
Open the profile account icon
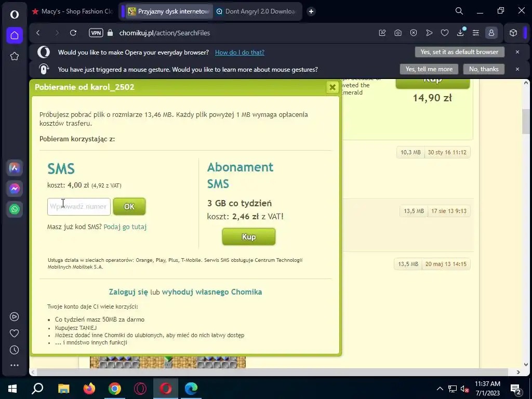click(x=491, y=33)
